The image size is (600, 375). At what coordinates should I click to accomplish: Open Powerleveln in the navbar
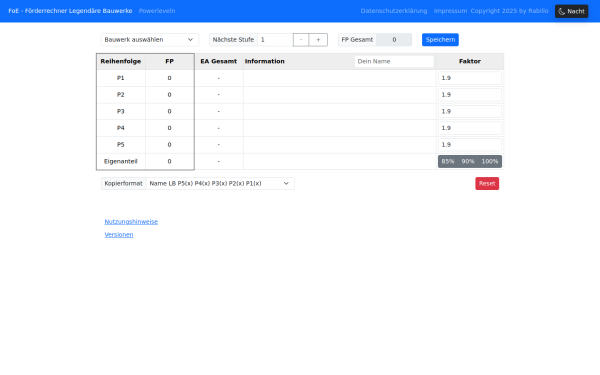pos(157,11)
